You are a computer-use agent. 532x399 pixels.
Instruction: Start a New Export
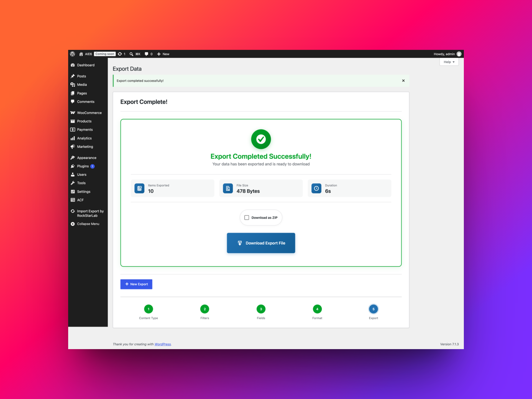coord(136,284)
